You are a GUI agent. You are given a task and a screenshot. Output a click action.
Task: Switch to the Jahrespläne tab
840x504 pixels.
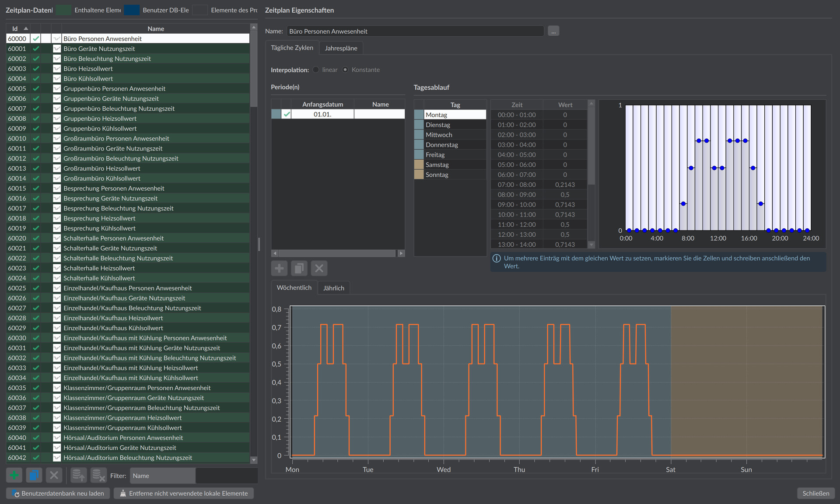click(341, 48)
